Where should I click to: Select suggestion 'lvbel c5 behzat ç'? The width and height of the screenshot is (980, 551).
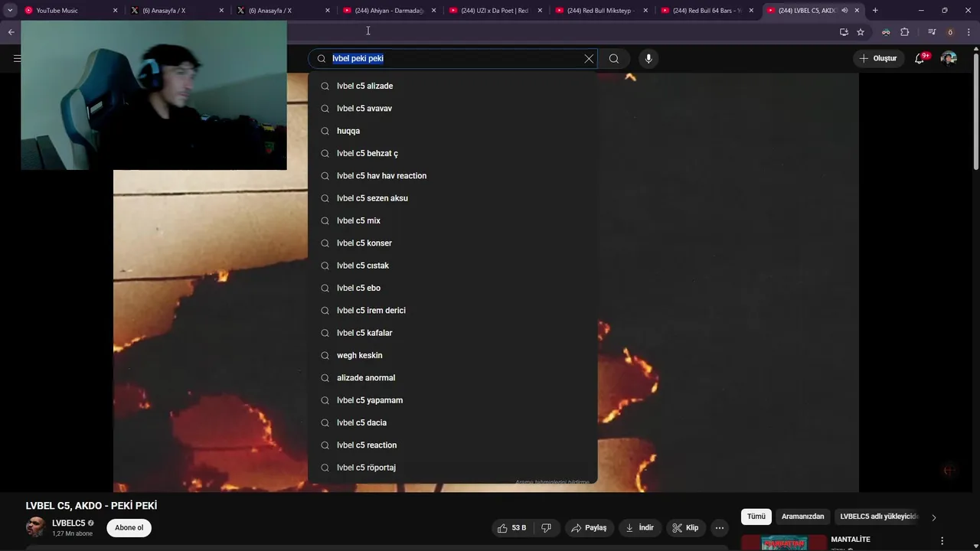pos(452,153)
